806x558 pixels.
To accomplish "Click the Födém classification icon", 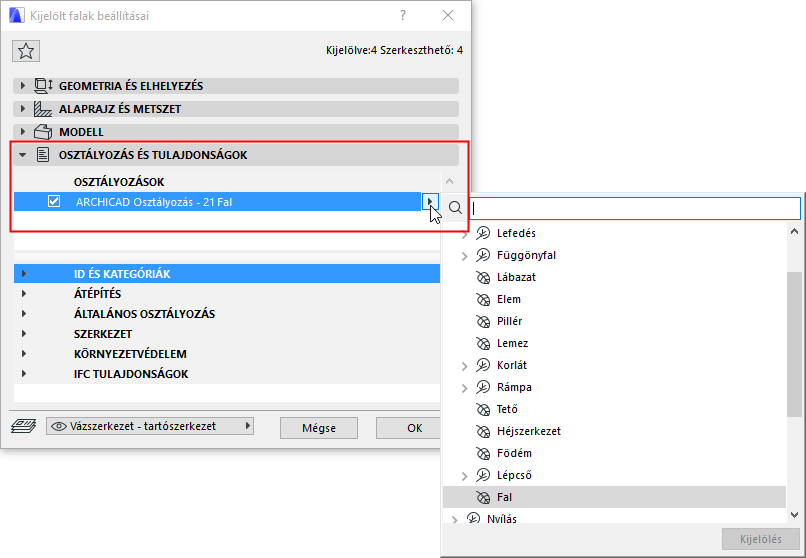I will [x=483, y=454].
